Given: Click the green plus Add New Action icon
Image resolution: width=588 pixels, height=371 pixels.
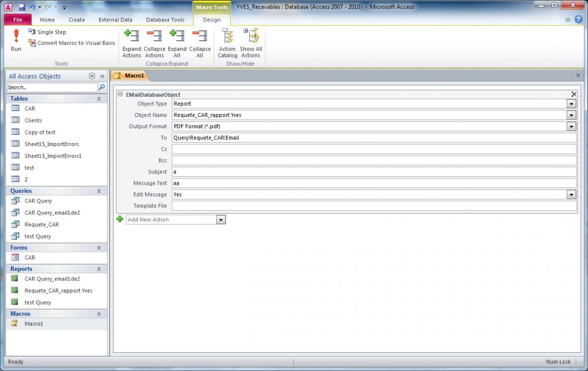Looking at the screenshot, I should tap(120, 219).
